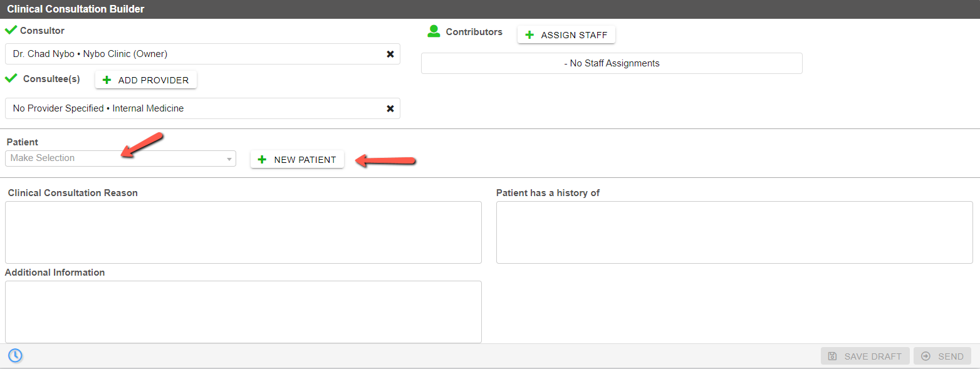The width and height of the screenshot is (980, 369).
Task: Focus the Patient has a history of box
Action: click(x=734, y=232)
